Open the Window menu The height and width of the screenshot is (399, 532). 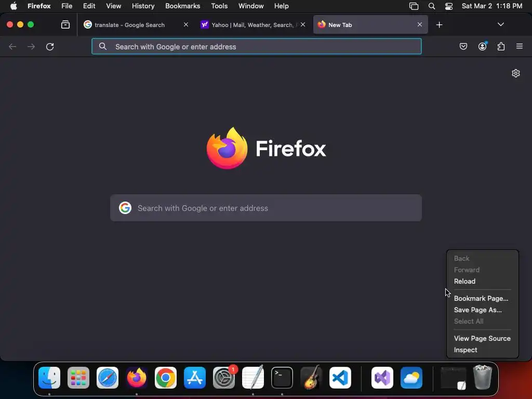tap(251, 6)
